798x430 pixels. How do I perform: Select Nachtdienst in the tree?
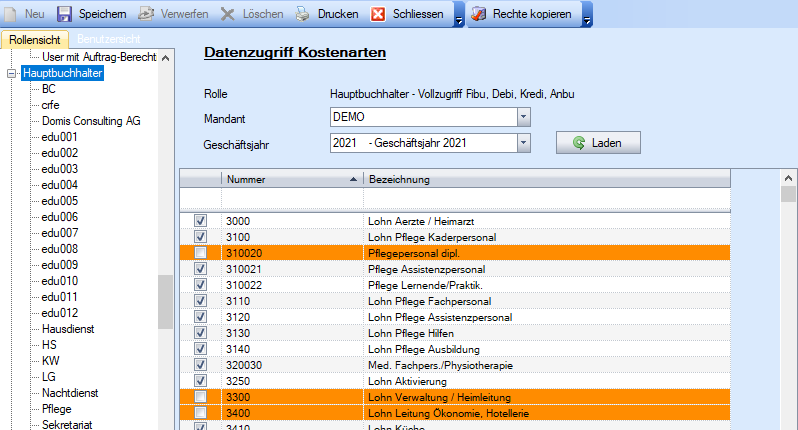pos(70,393)
